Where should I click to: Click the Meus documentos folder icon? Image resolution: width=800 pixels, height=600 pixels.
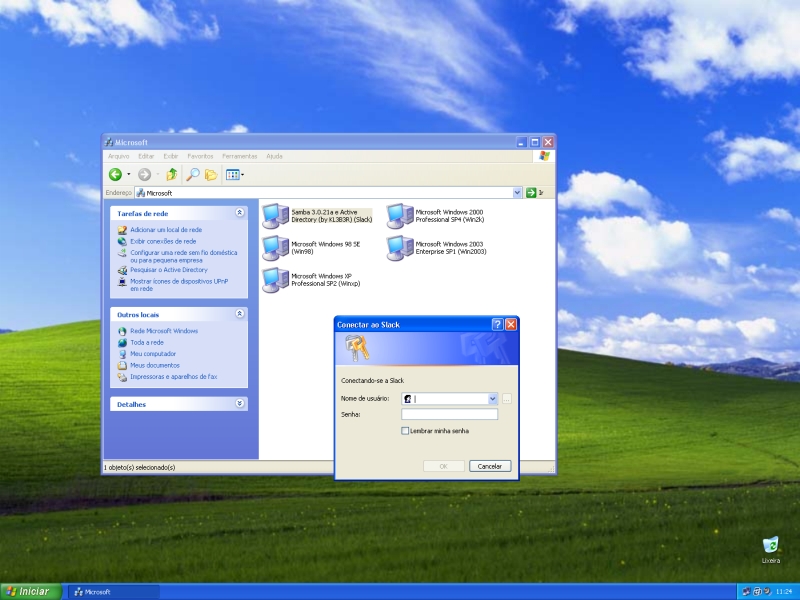coord(122,365)
